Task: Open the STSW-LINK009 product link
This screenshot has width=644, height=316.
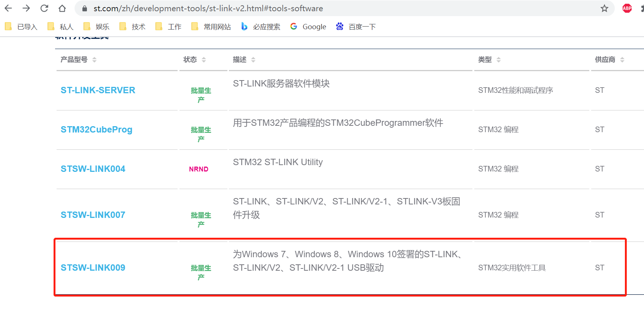Action: pos(93,268)
